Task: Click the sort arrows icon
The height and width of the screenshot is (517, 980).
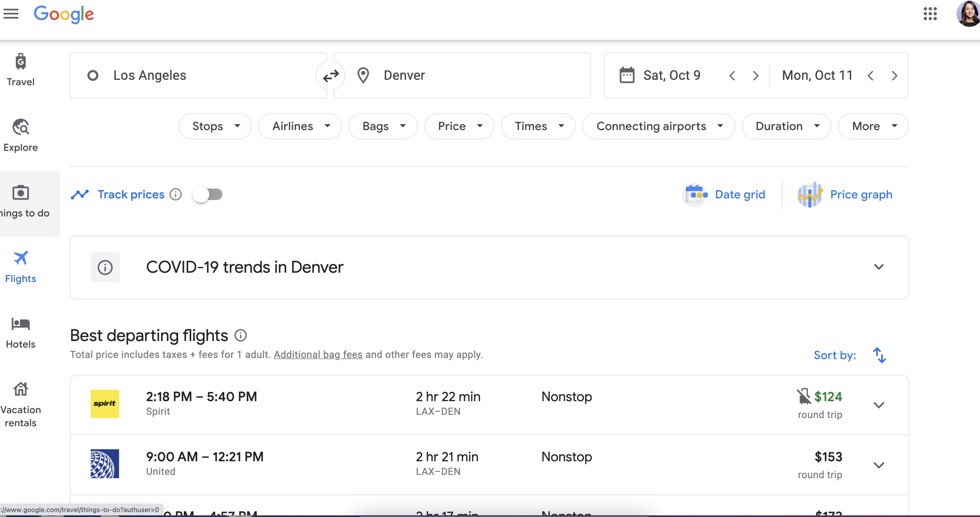Action: coord(879,355)
